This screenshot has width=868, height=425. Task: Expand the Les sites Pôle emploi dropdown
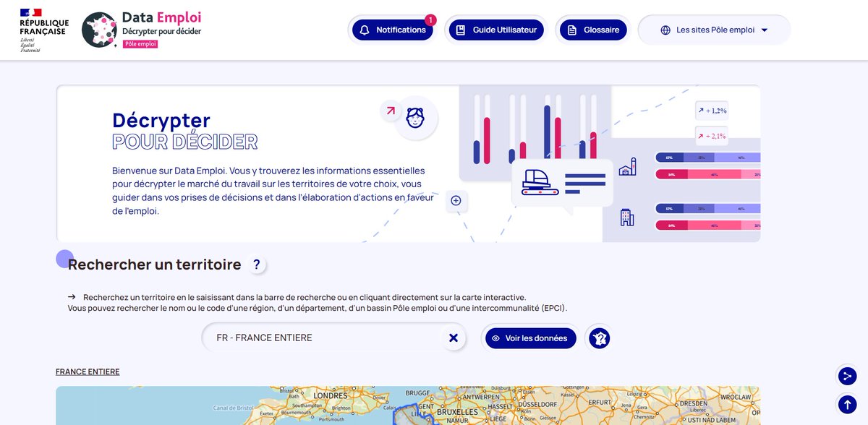763,30
